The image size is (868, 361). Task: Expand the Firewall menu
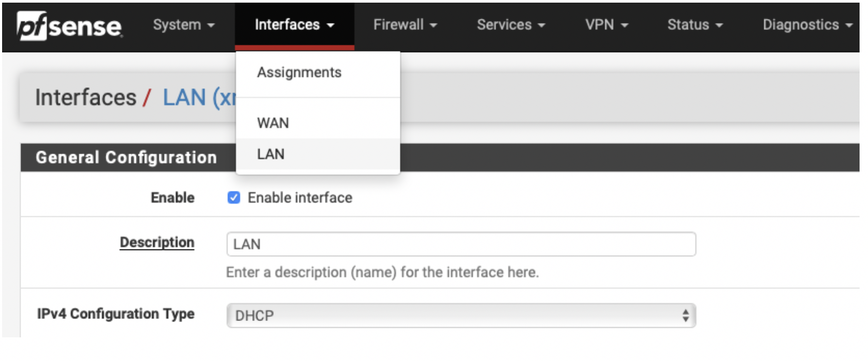tap(405, 25)
